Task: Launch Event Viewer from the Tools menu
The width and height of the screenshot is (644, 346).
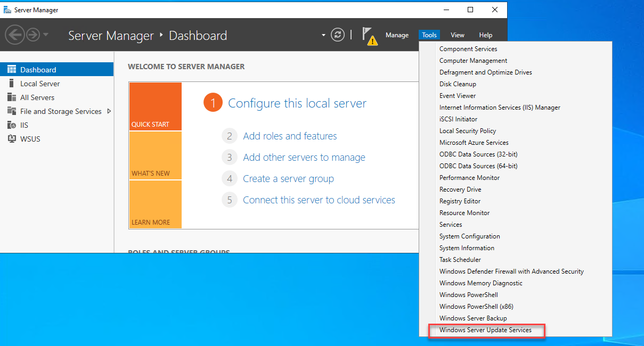Action: (x=458, y=95)
